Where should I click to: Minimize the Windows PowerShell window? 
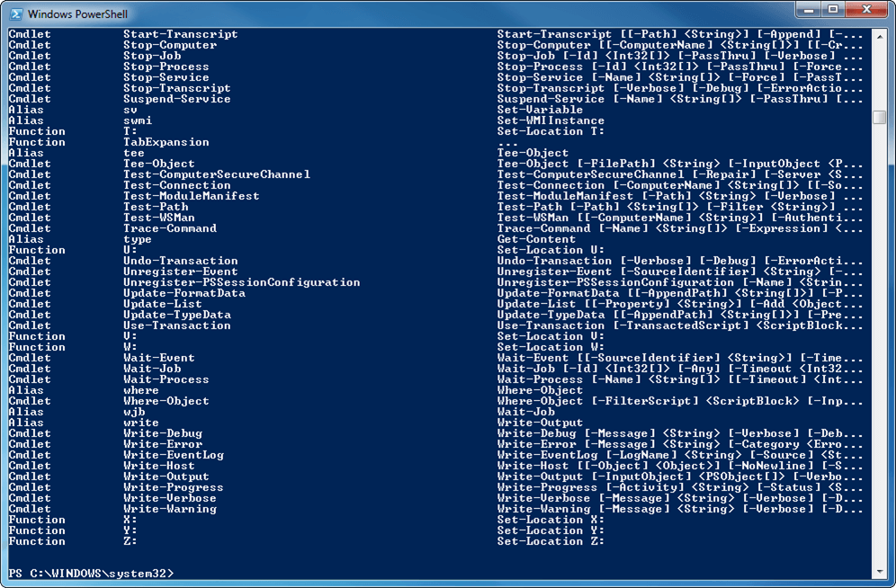click(x=808, y=10)
